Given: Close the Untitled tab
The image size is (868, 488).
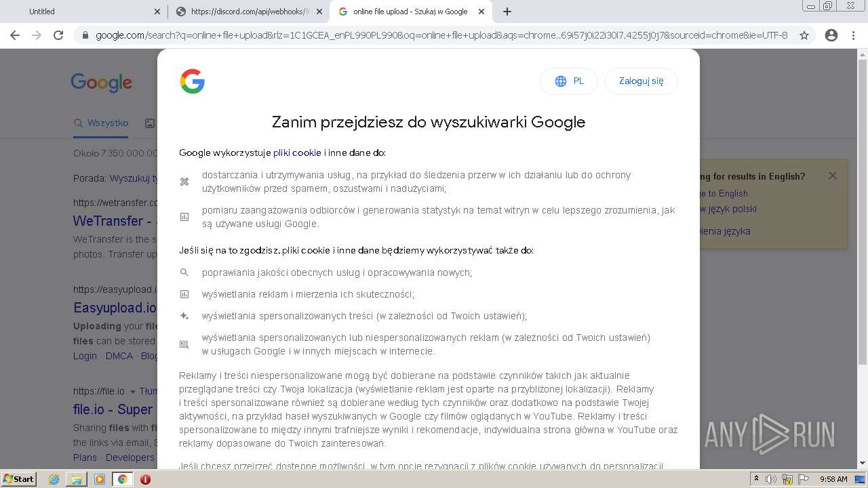Looking at the screenshot, I should tap(157, 12).
